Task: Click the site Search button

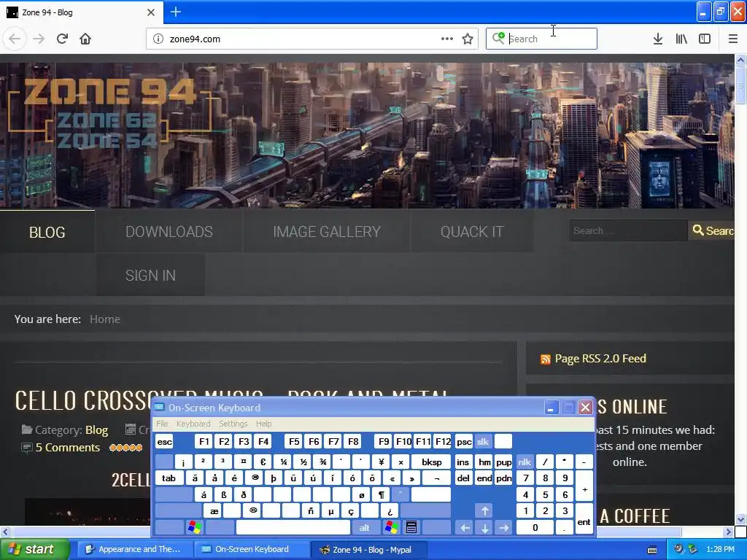Action: click(x=712, y=231)
